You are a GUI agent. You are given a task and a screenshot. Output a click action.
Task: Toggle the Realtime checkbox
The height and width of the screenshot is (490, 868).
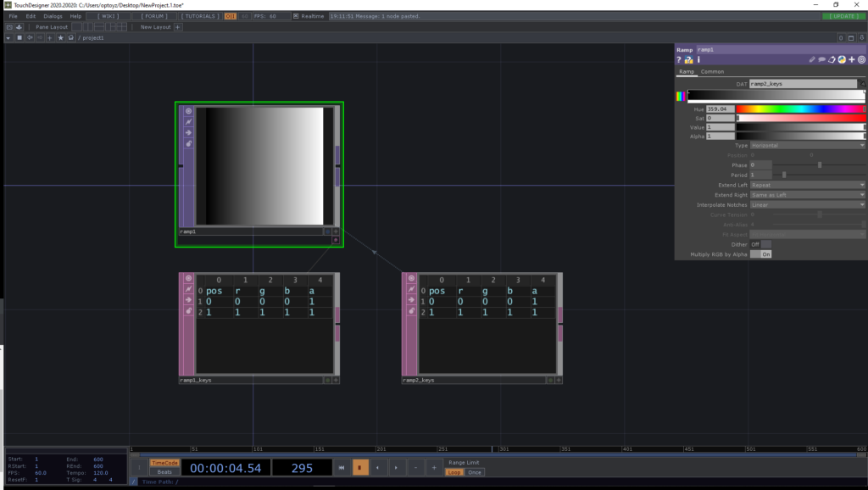[295, 16]
